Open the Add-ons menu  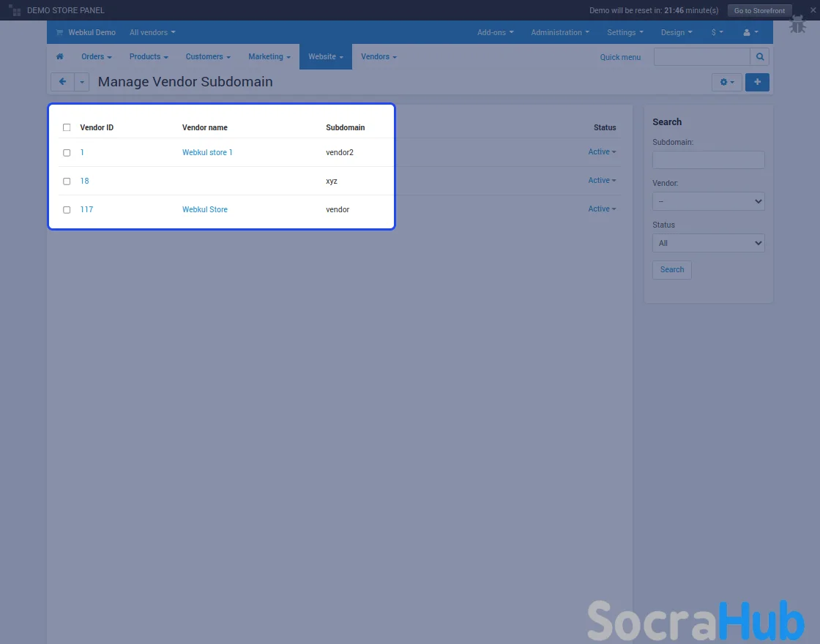pyautogui.click(x=495, y=32)
